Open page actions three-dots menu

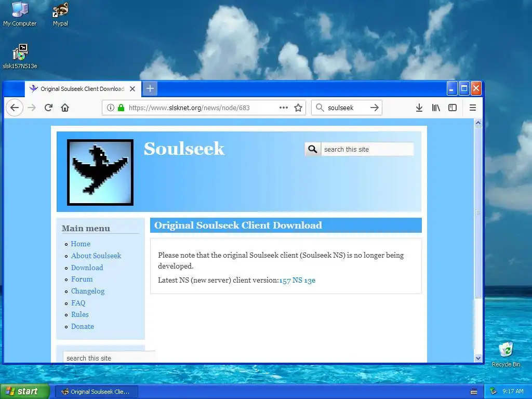pos(283,108)
